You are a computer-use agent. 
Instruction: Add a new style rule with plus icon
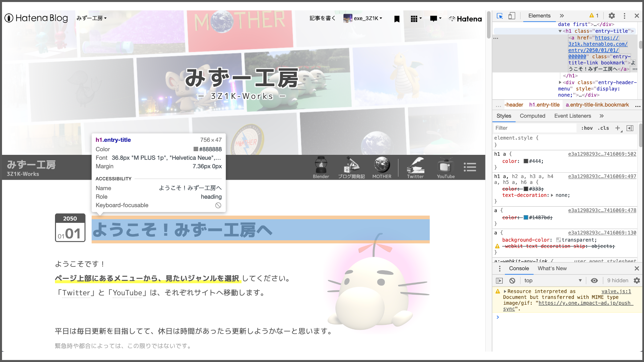tap(618, 128)
